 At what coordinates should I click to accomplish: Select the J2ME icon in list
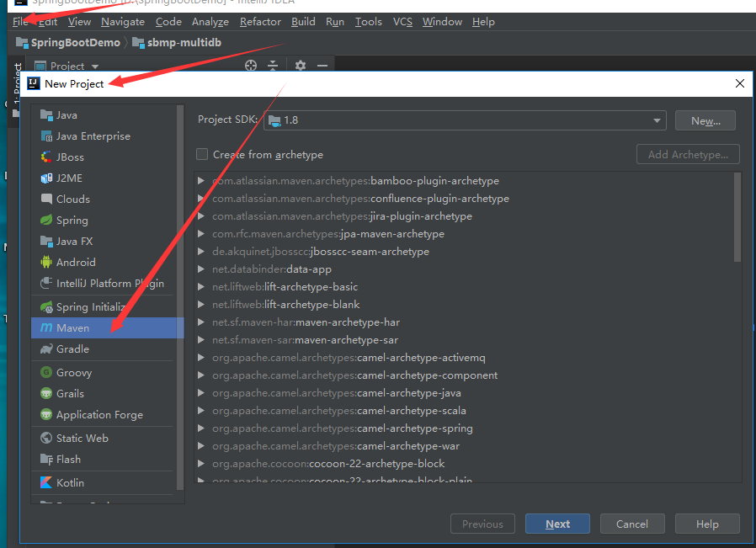(x=46, y=178)
